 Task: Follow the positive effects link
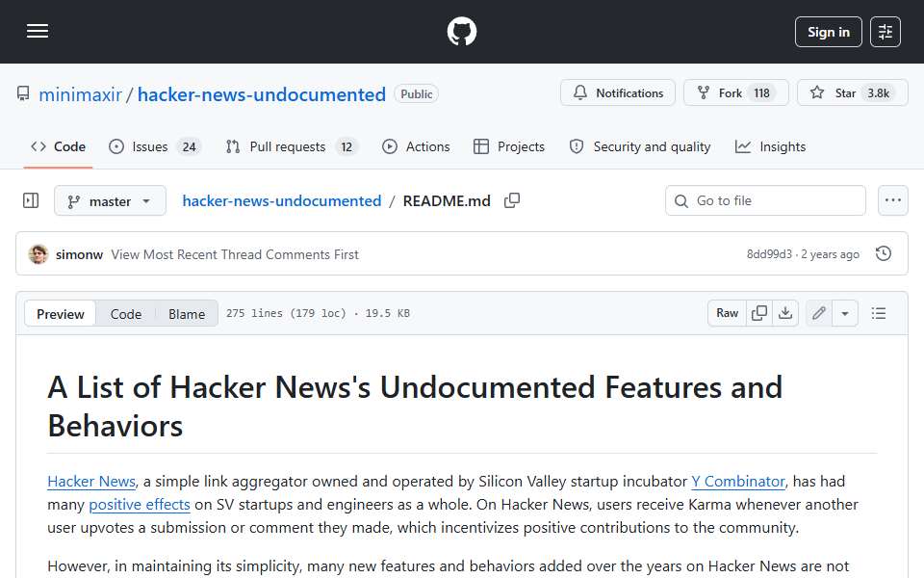(139, 504)
